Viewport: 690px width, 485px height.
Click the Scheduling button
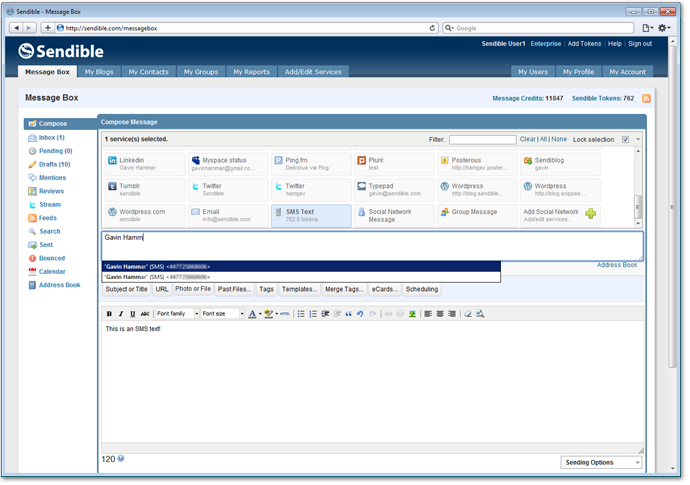[x=424, y=290]
